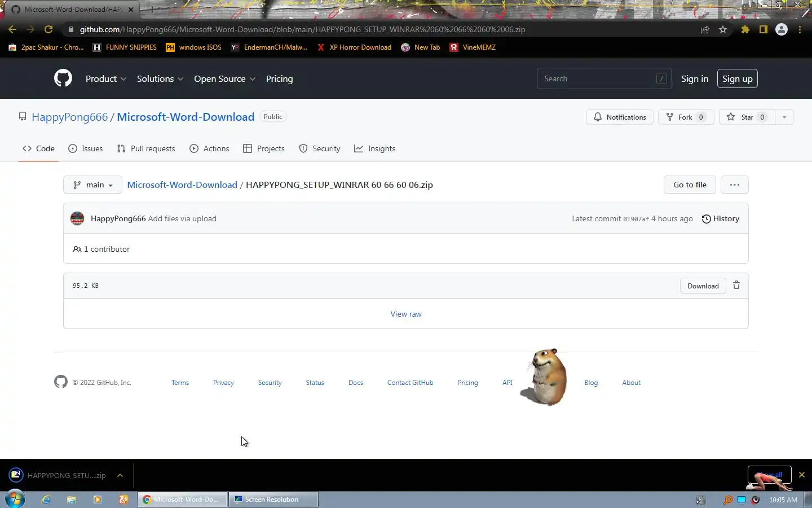
Task: Open the Security tab
Action: [x=320, y=148]
